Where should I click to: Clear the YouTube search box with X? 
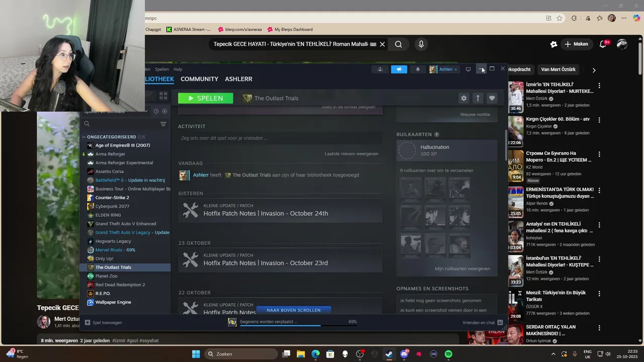click(x=382, y=44)
